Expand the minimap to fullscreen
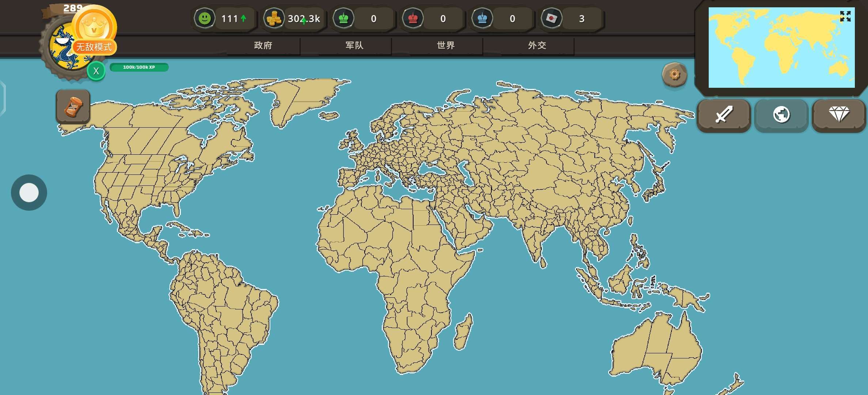 tap(845, 16)
